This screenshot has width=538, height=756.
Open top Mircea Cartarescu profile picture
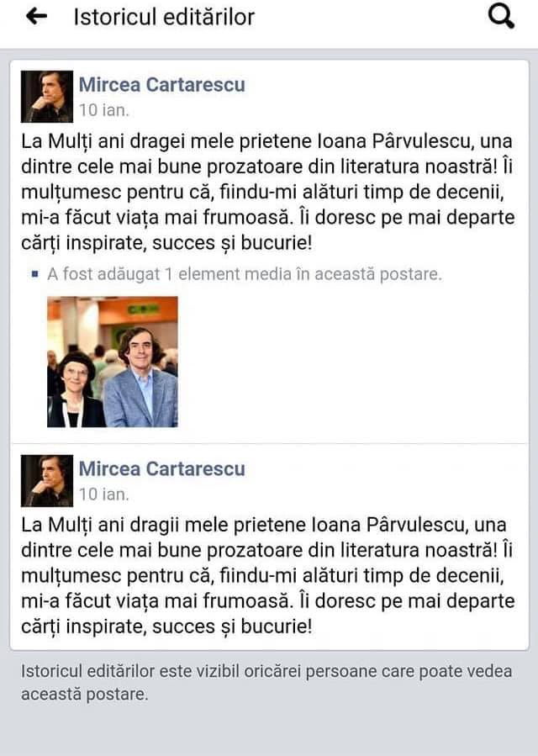[x=47, y=97]
